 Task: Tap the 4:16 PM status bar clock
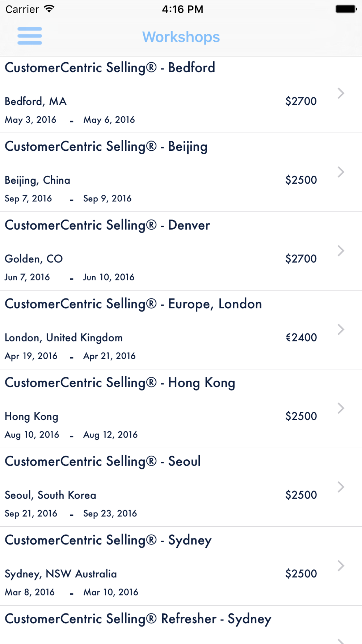click(182, 9)
